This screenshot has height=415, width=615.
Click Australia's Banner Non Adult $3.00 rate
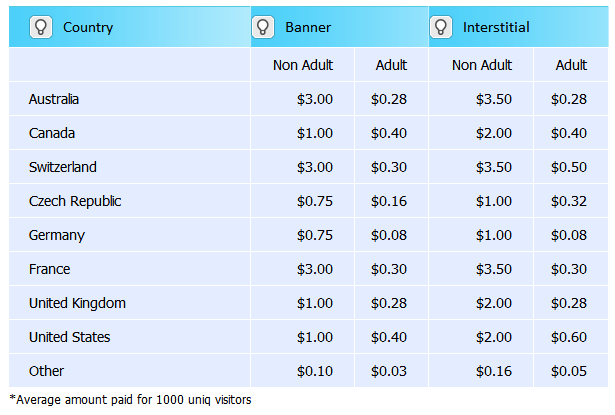[x=315, y=100]
